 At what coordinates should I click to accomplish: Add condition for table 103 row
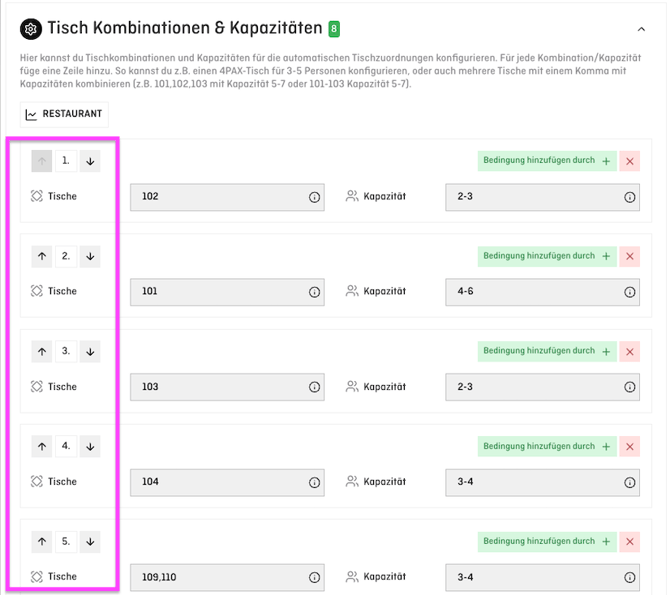pyautogui.click(x=547, y=351)
